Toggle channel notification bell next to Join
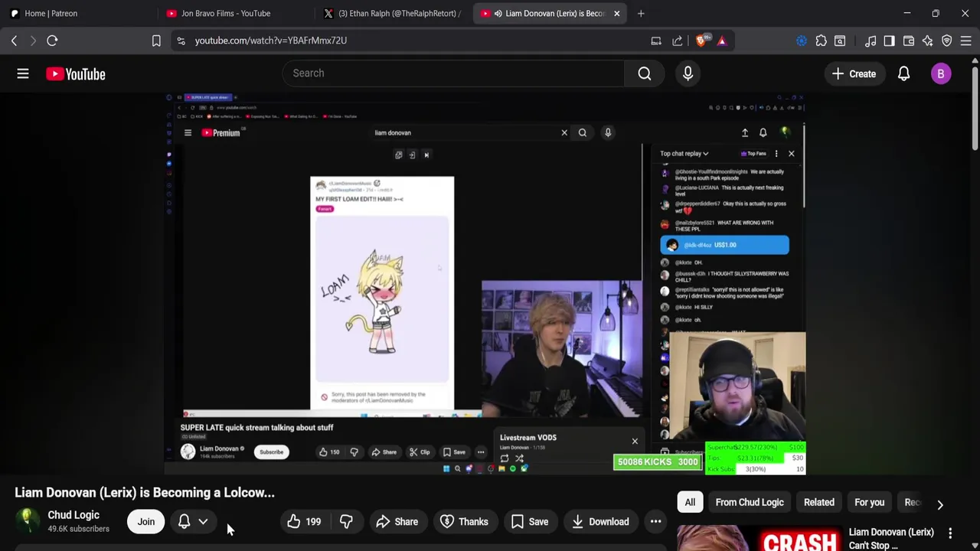Image resolution: width=980 pixels, height=551 pixels. [185, 522]
